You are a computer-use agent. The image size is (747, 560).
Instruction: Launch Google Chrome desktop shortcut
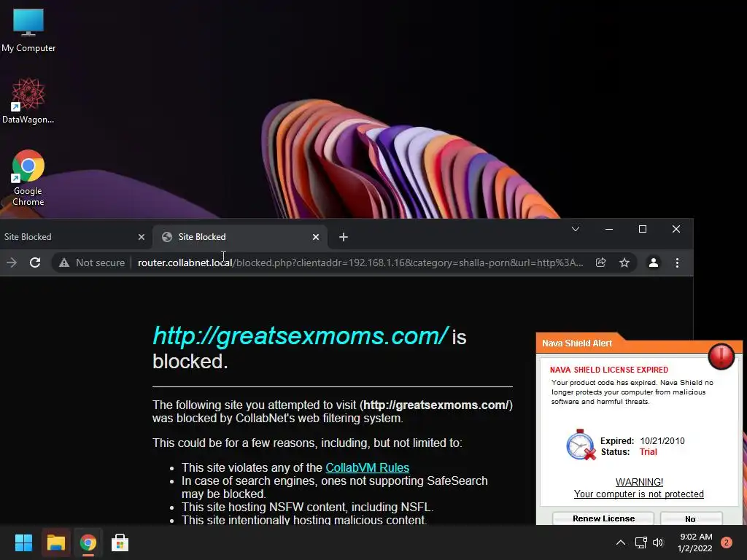pos(28,178)
